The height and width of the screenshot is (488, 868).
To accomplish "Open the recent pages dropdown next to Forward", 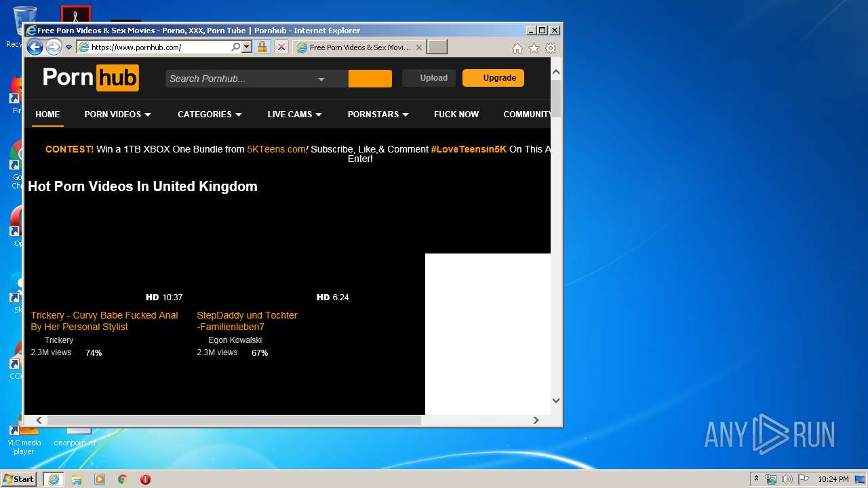I will pos(68,47).
